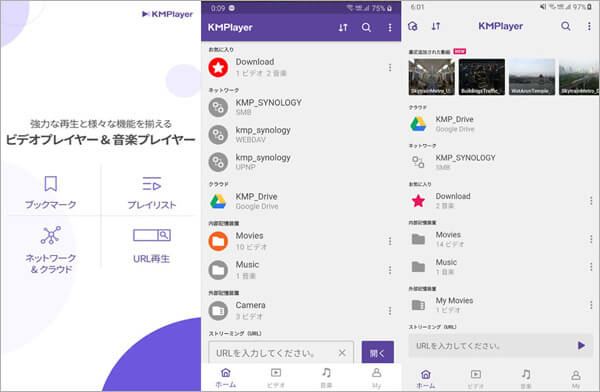Open My Movies external storage folder
Viewport: 600px width, 392px height.
coord(496,305)
